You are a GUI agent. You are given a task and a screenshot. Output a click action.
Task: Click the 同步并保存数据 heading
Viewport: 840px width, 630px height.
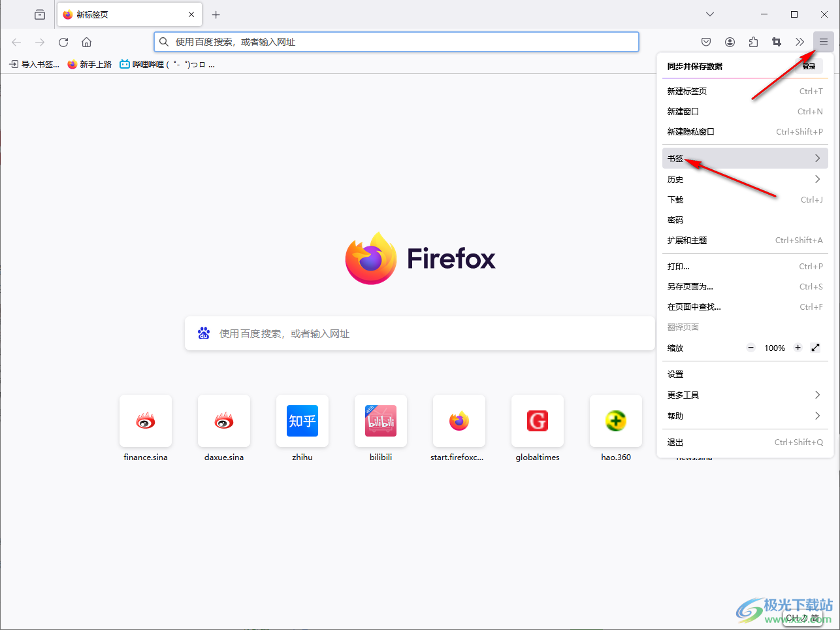(x=695, y=66)
